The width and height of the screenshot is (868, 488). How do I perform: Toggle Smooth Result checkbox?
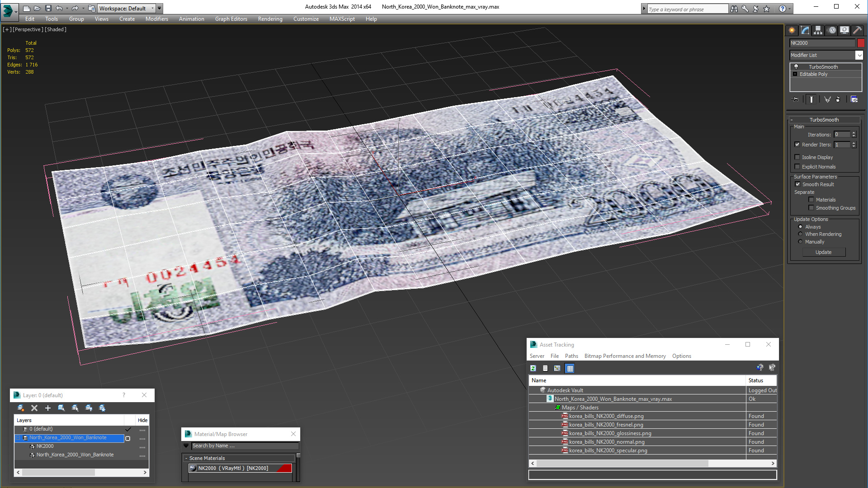click(x=798, y=184)
